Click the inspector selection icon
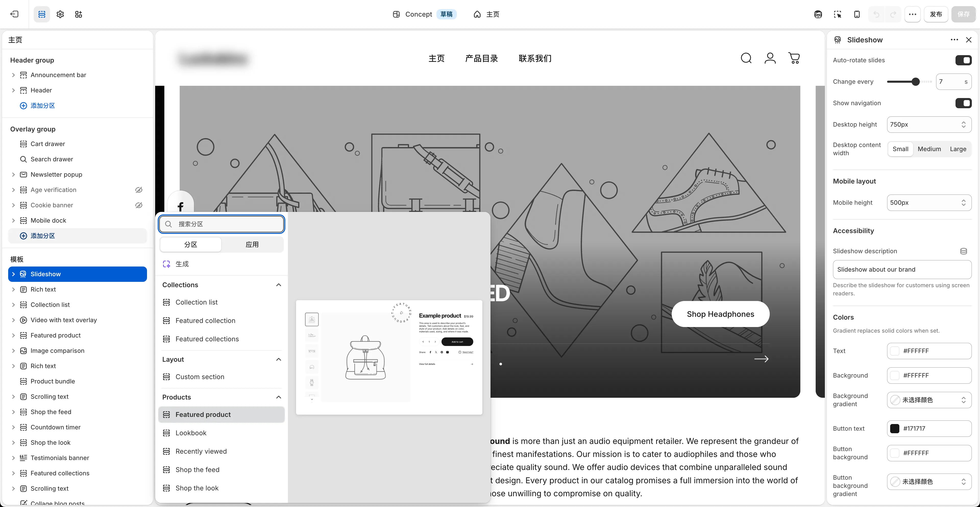 tap(837, 14)
